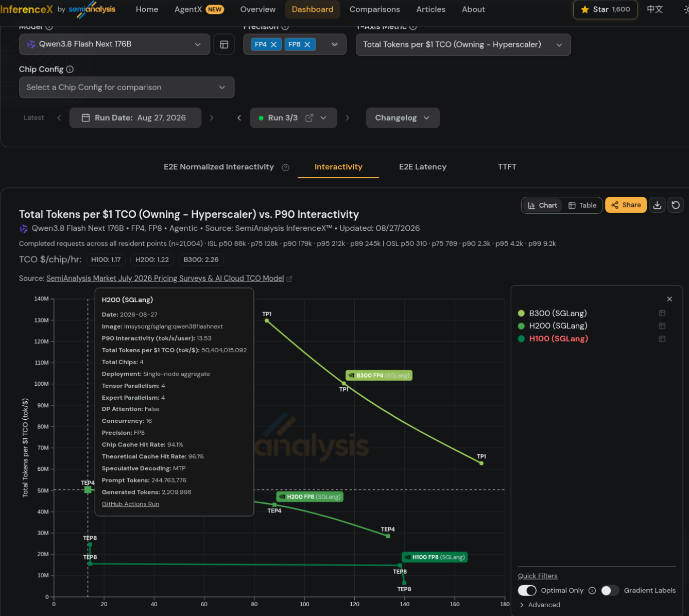Switch to Table view
This screenshot has height=616, width=689.
click(582, 205)
